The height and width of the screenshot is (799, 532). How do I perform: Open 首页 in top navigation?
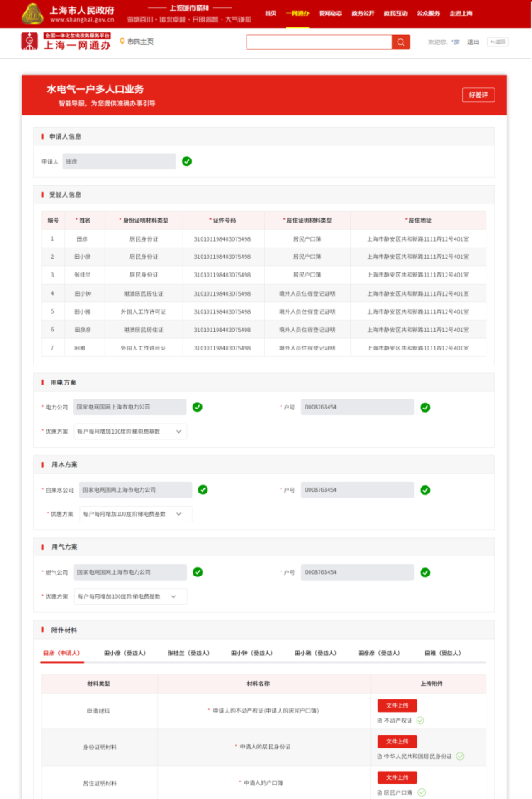click(271, 13)
